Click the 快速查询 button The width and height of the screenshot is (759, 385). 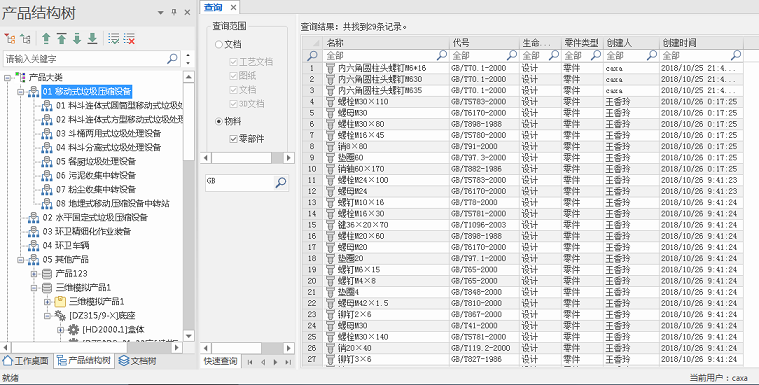pyautogui.click(x=221, y=361)
